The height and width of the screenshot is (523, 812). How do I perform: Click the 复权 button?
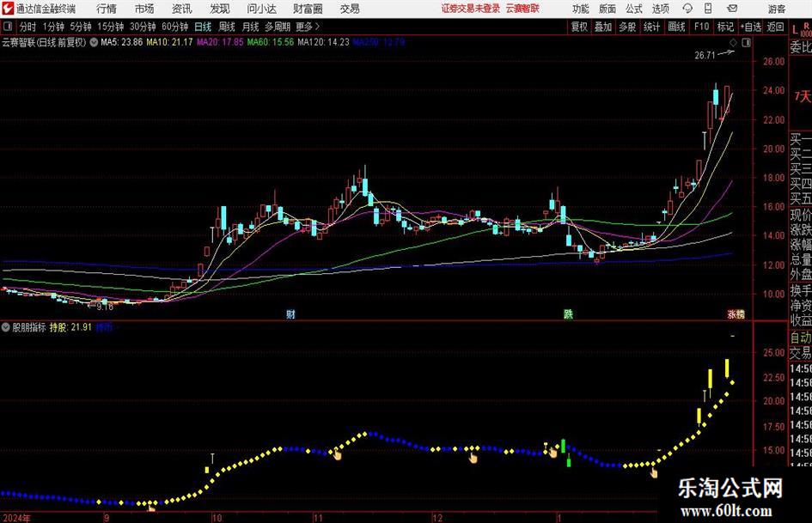point(579,27)
